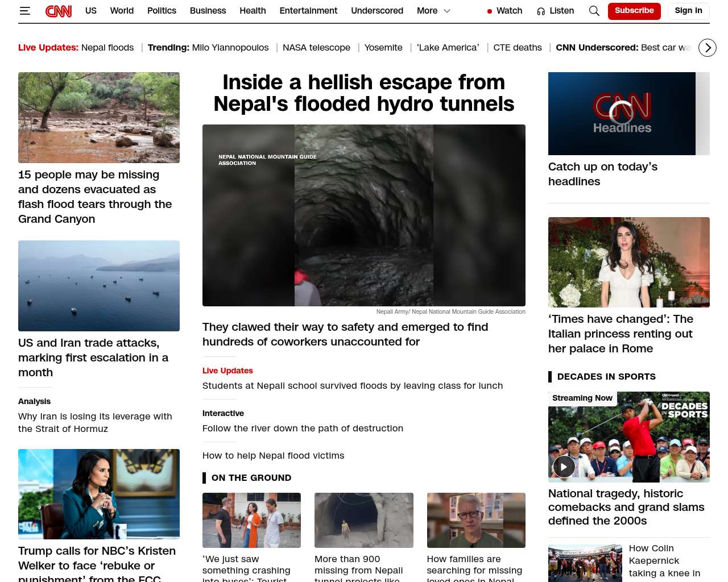Image resolution: width=728 pixels, height=582 pixels.
Task: Click the CNN logo
Action: 59,11
